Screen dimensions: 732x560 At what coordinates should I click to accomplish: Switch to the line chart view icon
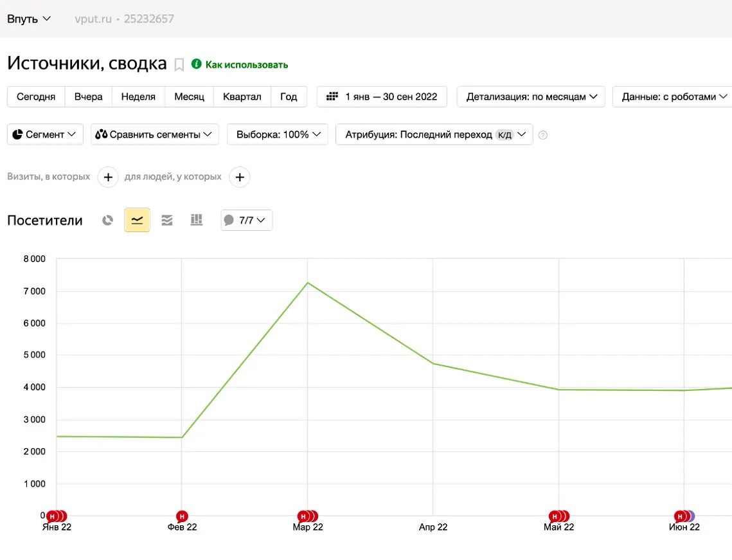(137, 221)
